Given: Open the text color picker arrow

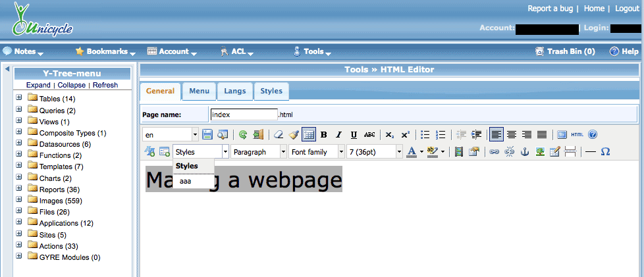Looking at the screenshot, I should point(421,152).
